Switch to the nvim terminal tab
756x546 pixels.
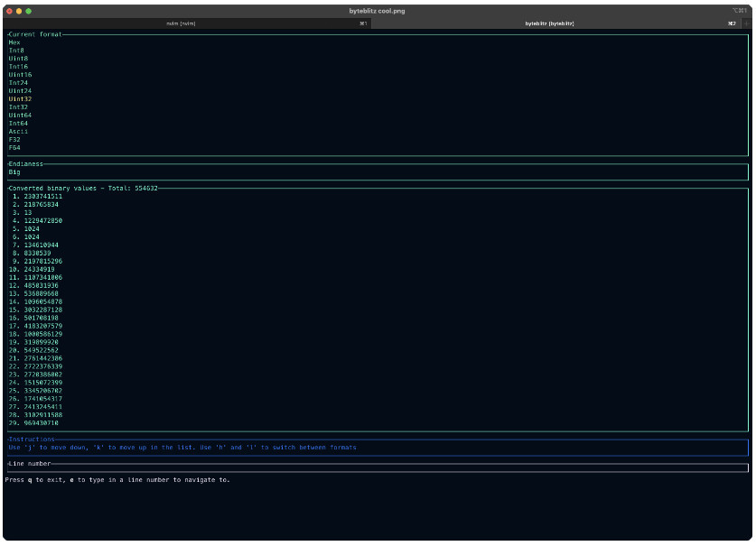pos(181,23)
